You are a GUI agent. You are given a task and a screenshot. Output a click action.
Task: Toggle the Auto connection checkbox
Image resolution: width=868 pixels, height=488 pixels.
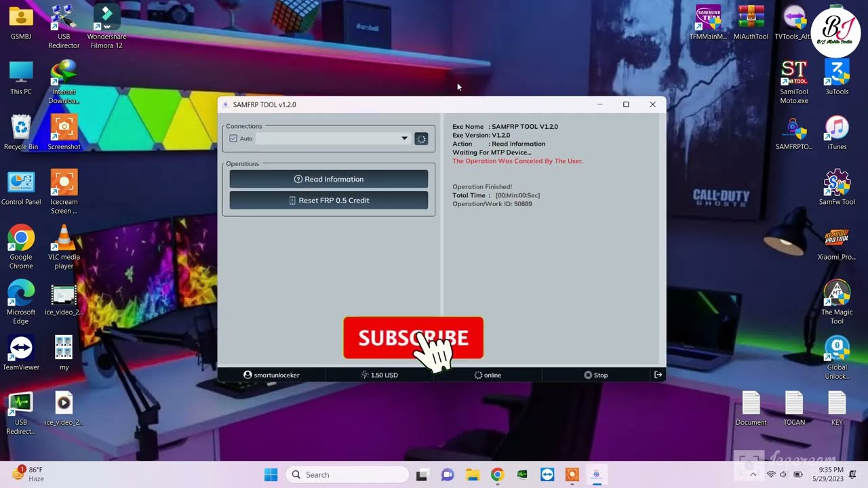pyautogui.click(x=233, y=138)
